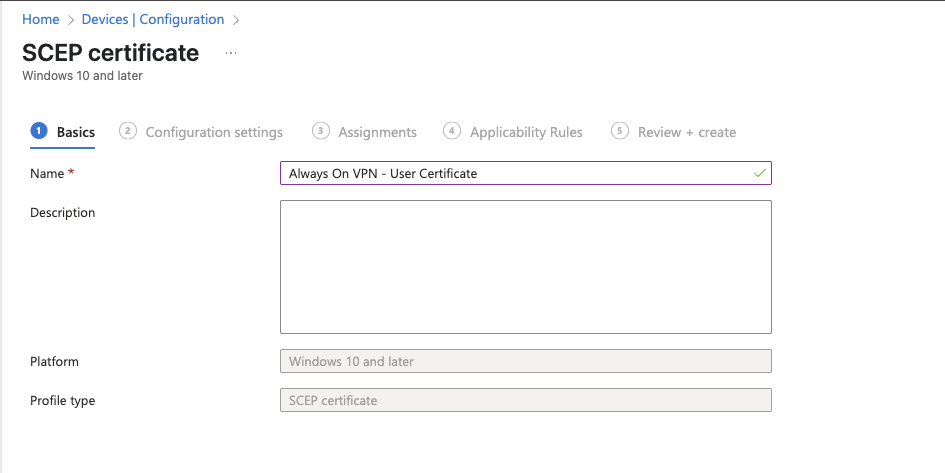
Task: Select the step 2 number circle
Action: (128, 131)
